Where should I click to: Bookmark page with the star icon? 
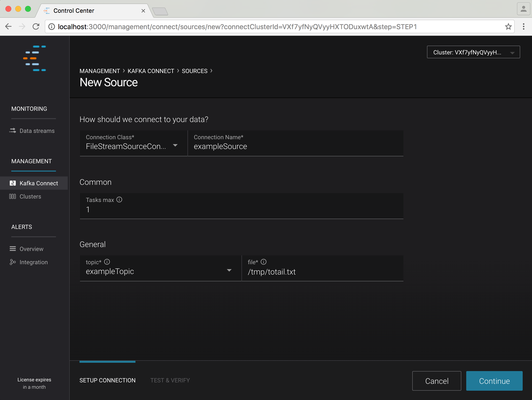[x=508, y=27]
